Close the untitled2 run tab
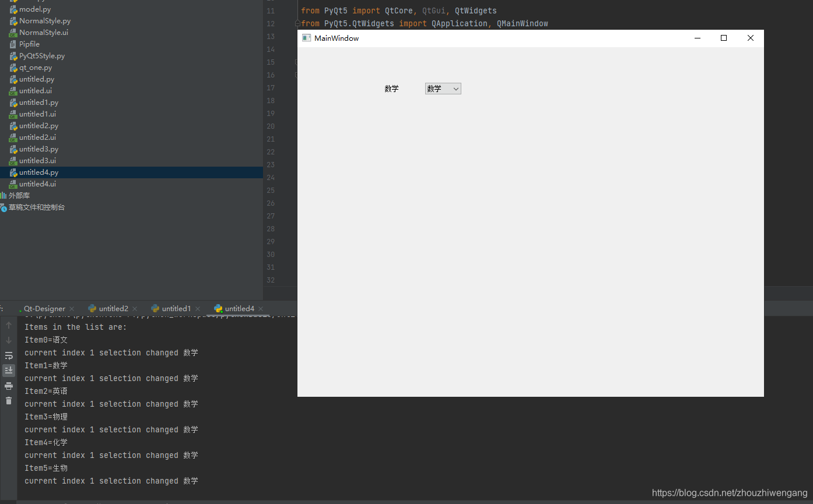This screenshot has height=504, width=813. click(x=134, y=308)
